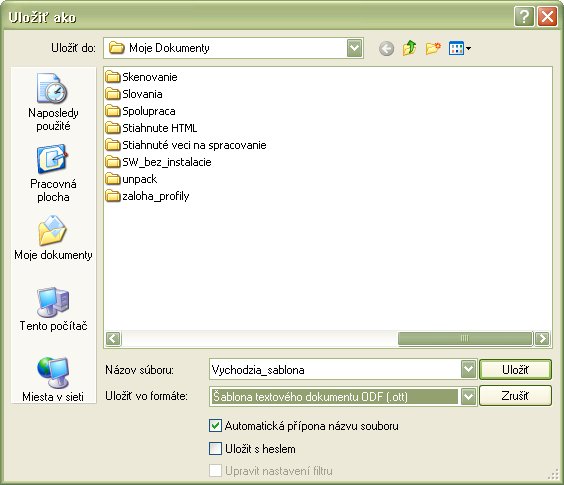
Task: Enable Uložit s heslem checkbox
Action: (x=215, y=449)
